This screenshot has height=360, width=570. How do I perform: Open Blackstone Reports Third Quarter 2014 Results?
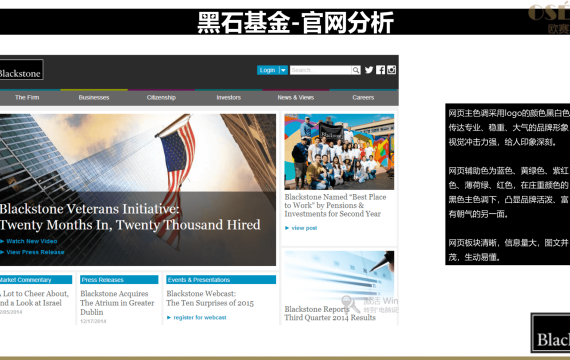[330, 313]
